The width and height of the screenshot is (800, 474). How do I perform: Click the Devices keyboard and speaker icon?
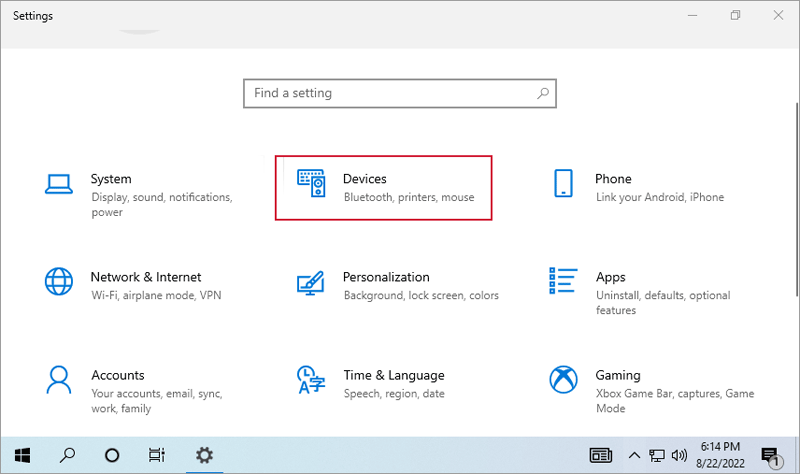[x=311, y=183]
